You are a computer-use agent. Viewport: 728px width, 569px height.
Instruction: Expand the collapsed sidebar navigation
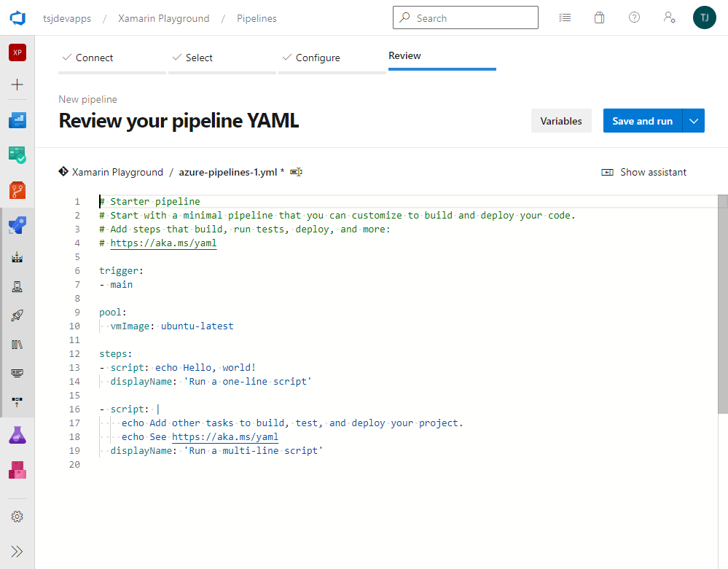point(17,551)
